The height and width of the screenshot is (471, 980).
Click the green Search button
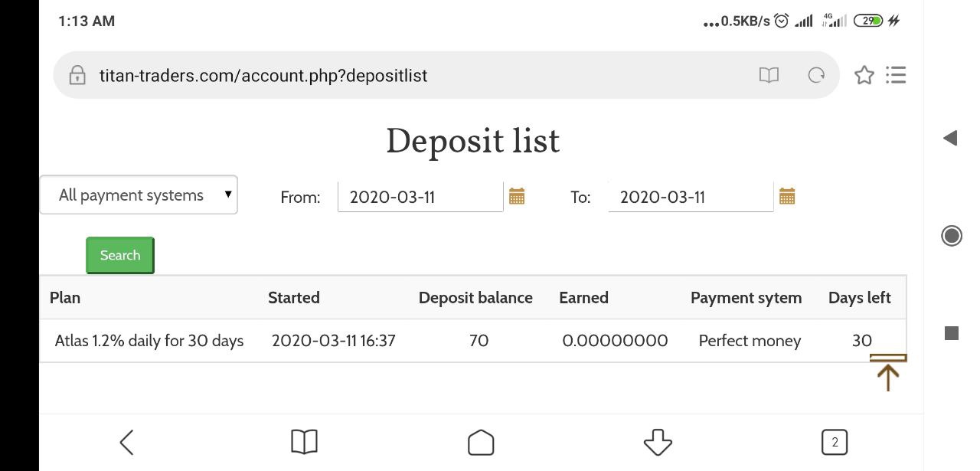(120, 255)
